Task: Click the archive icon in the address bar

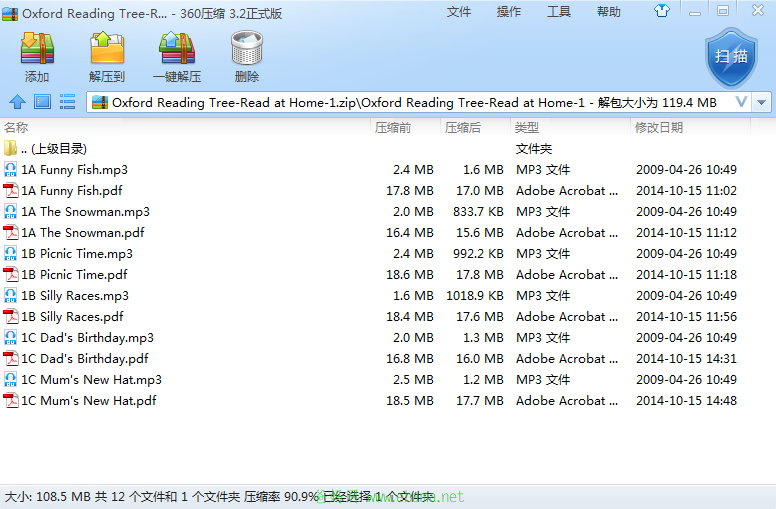Action: pyautogui.click(x=99, y=102)
